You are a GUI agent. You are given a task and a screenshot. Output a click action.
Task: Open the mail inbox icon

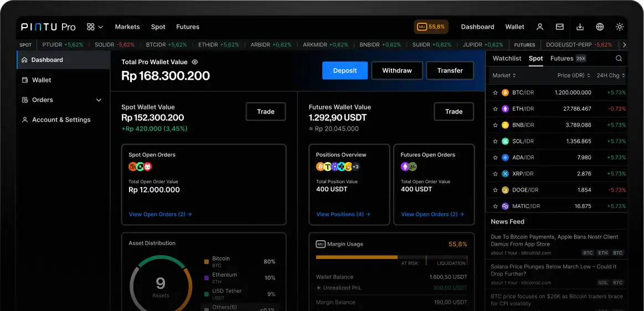[560, 27]
